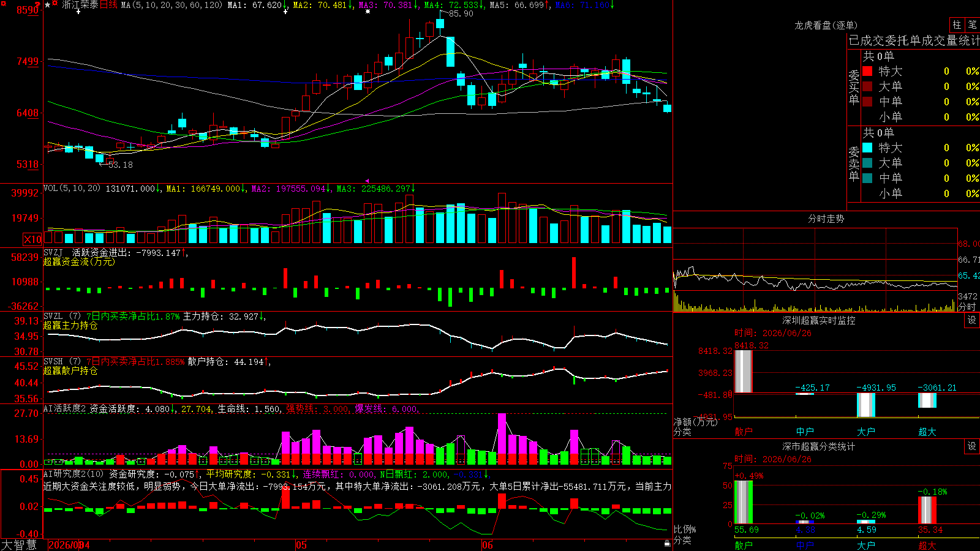Click the SVZJ 活跃资金进出 indicator label

click(86, 252)
